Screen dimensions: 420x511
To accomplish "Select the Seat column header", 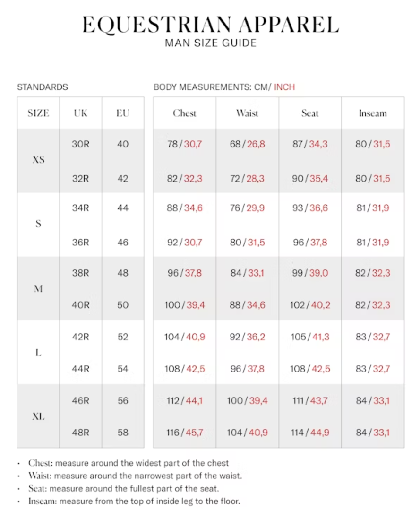I will tap(310, 113).
